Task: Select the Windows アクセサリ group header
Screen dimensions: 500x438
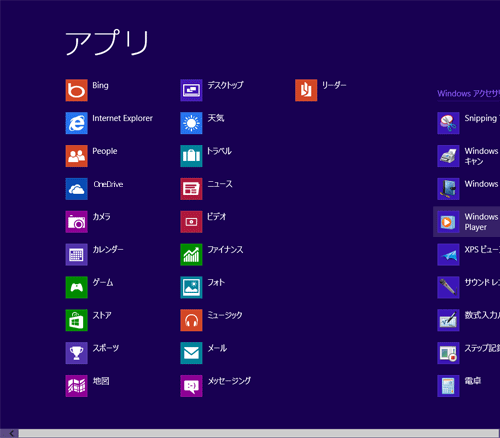Action: coord(469,93)
